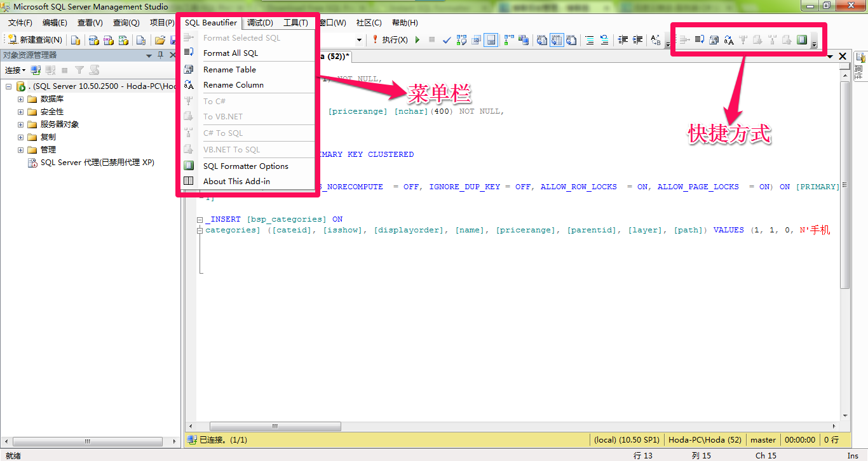Switch output to results to text
This screenshot has height=461, width=868.
click(x=541, y=40)
